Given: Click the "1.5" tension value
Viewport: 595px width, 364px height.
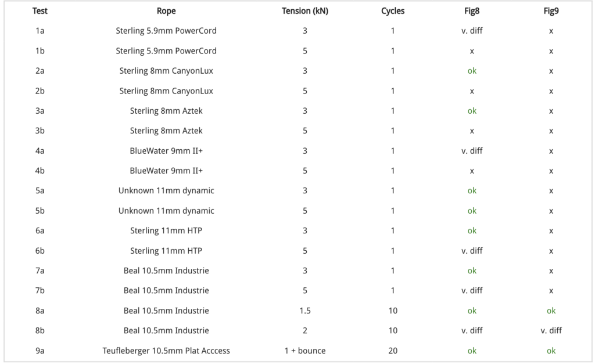Looking at the screenshot, I should click(305, 311).
